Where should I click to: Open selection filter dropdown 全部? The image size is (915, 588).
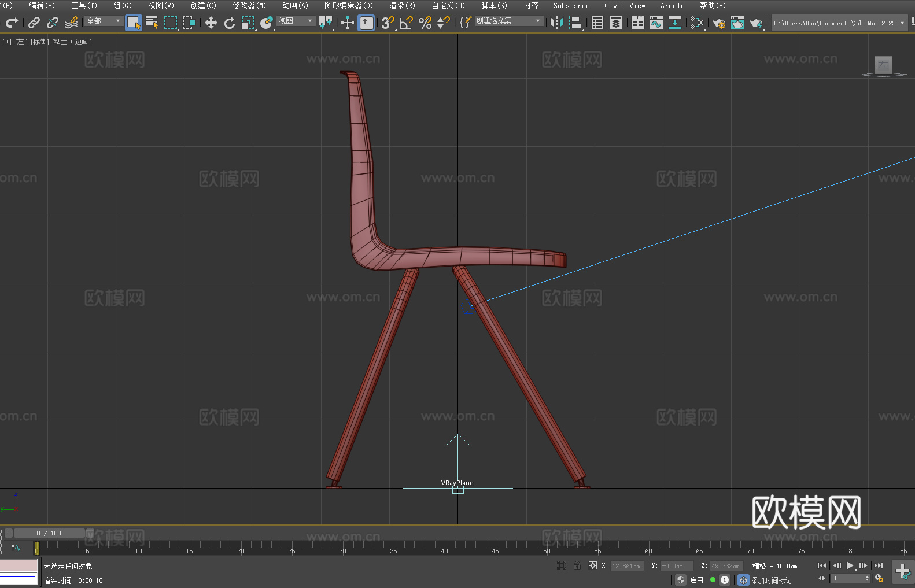(104, 21)
